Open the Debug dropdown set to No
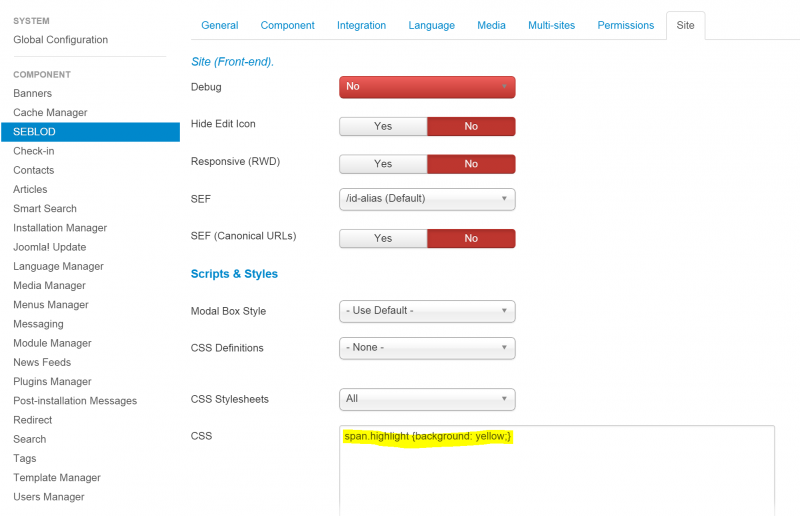800x516 pixels. pyautogui.click(x=427, y=87)
